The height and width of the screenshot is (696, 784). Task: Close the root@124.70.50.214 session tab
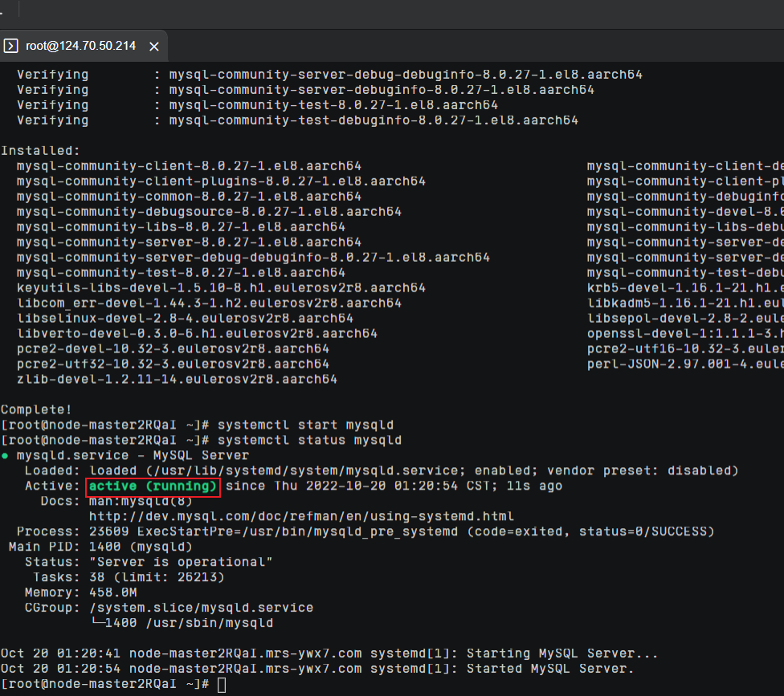pyautogui.click(x=154, y=46)
